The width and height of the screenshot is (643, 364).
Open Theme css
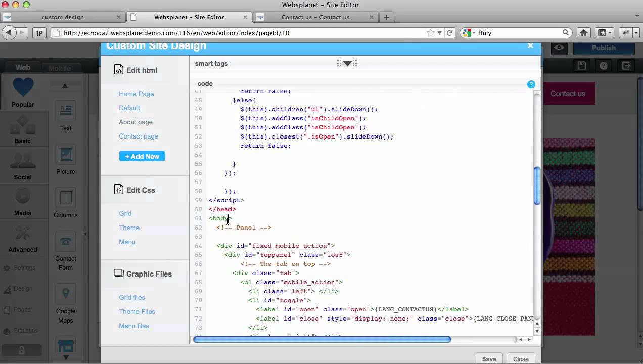tap(129, 227)
